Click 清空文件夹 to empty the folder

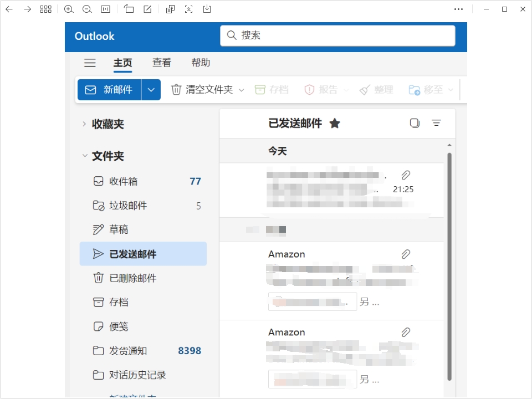[202, 90]
